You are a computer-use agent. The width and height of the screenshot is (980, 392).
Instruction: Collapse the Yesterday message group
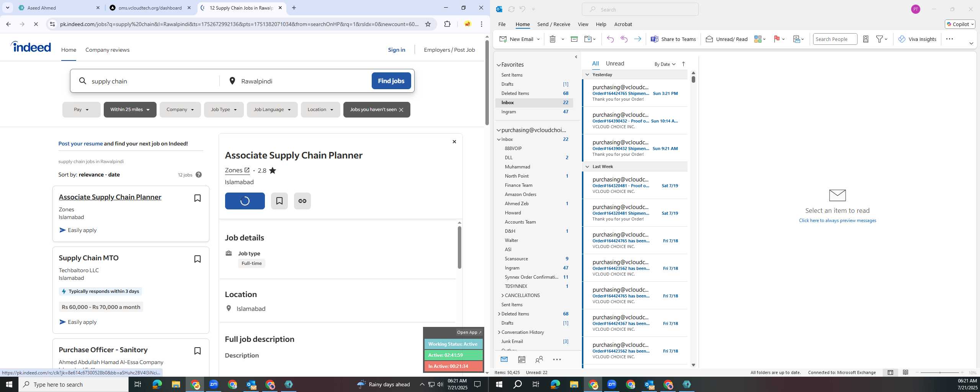pos(587,75)
